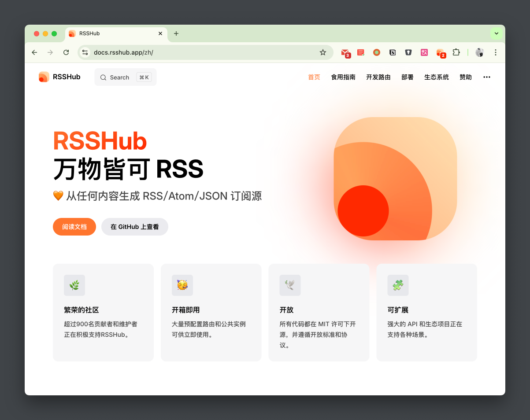530x420 pixels.
Task: Click the site information icon in address bar
Action: coord(85,52)
